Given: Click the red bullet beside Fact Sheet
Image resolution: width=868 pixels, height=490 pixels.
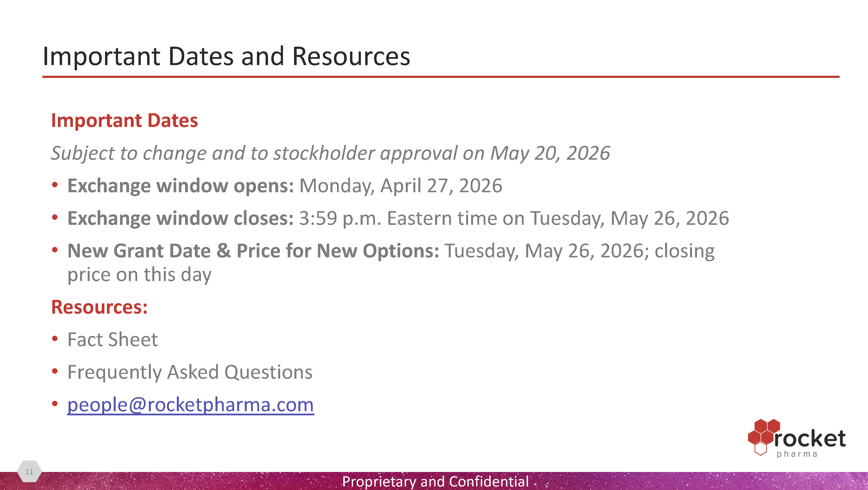Looking at the screenshot, I should coord(55,338).
